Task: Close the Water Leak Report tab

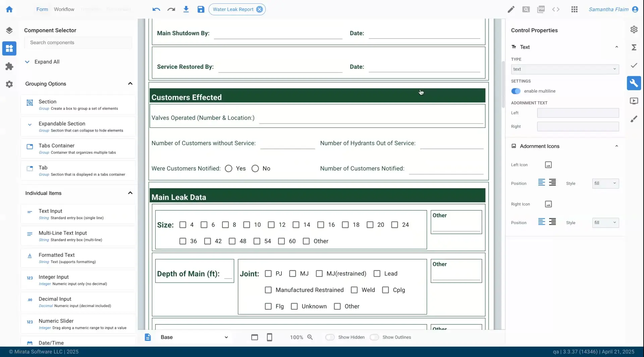Action: [x=260, y=9]
